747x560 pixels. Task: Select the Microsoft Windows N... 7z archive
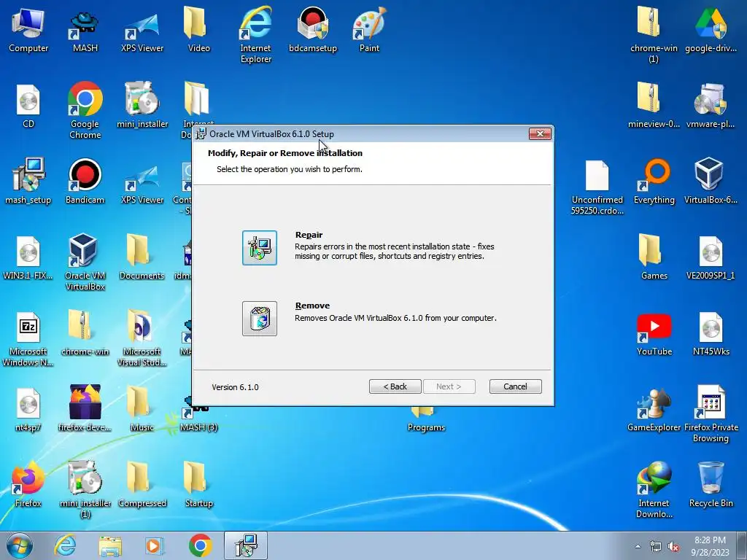tap(28, 338)
